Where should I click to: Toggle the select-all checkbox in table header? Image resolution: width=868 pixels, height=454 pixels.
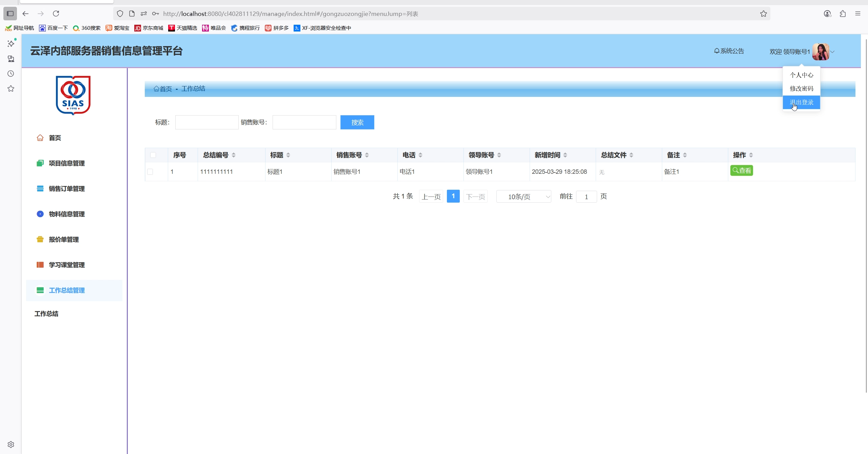coord(153,155)
